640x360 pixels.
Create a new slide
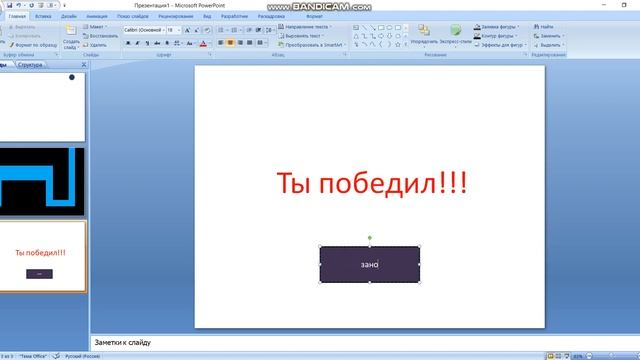pyautogui.click(x=71, y=37)
